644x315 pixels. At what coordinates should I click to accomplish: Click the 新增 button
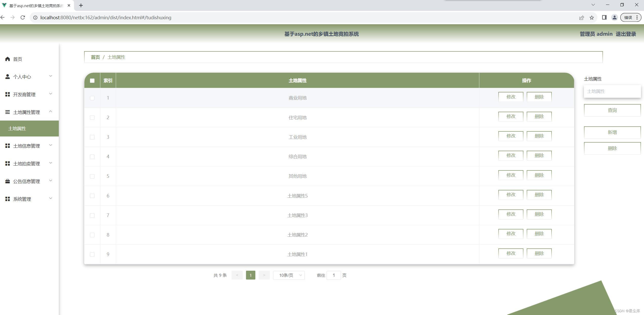(612, 132)
